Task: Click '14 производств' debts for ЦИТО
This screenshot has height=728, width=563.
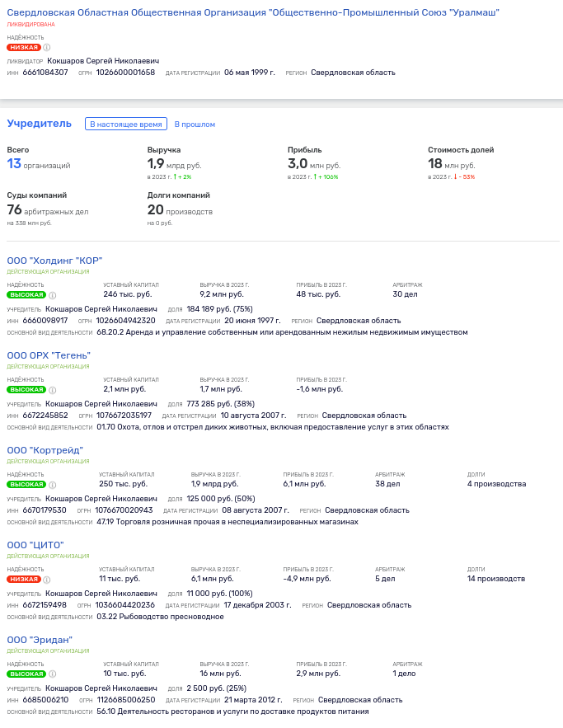Action: (x=495, y=579)
